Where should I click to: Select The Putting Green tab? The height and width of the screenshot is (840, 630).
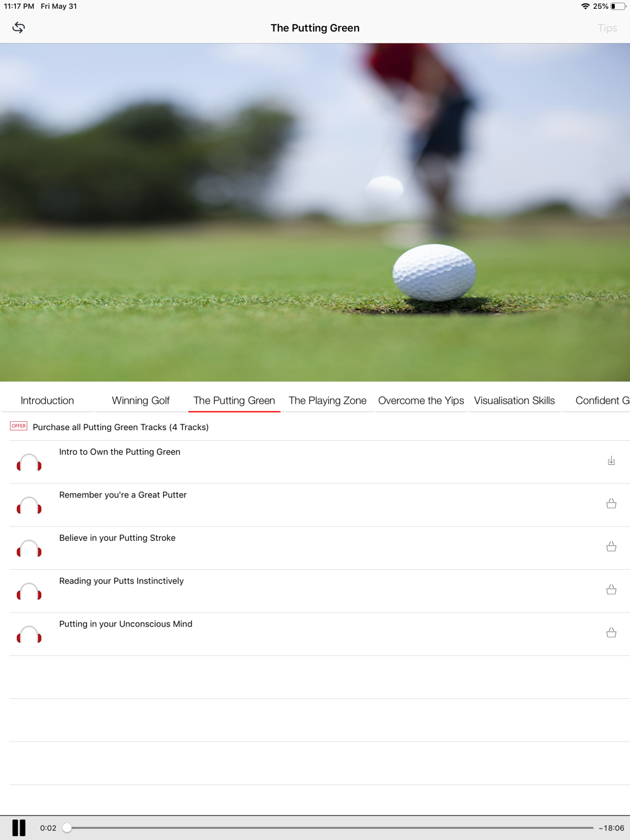point(234,400)
